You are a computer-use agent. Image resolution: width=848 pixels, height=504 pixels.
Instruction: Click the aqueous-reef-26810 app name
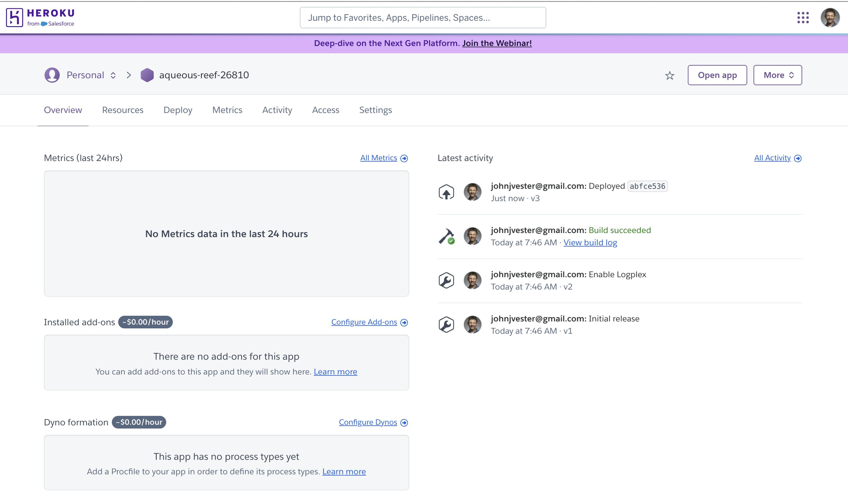[x=204, y=75]
